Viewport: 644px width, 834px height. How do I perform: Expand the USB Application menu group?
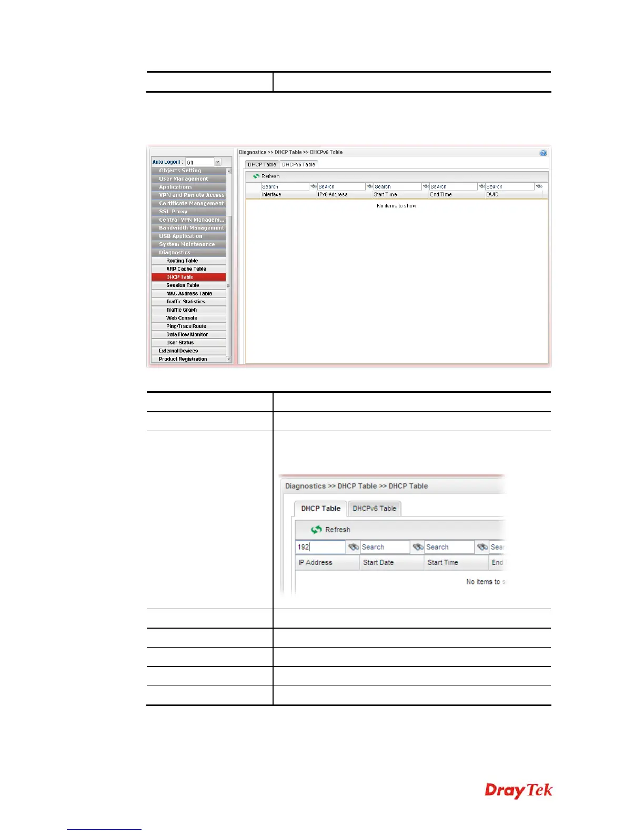click(x=188, y=236)
